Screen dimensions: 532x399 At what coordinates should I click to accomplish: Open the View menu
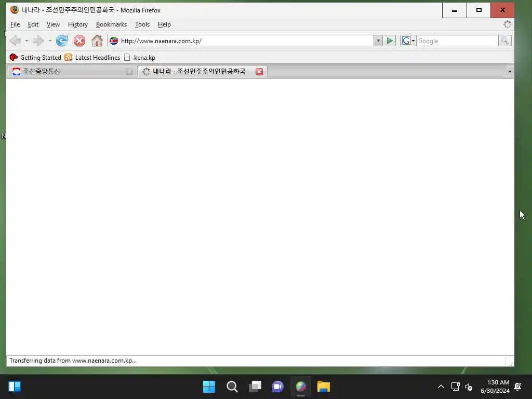coord(53,24)
